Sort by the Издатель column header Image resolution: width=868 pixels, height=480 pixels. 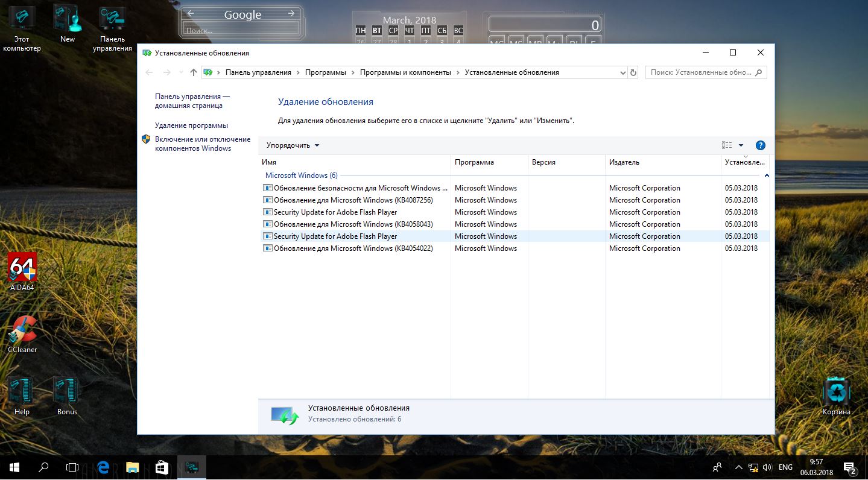[x=624, y=162]
